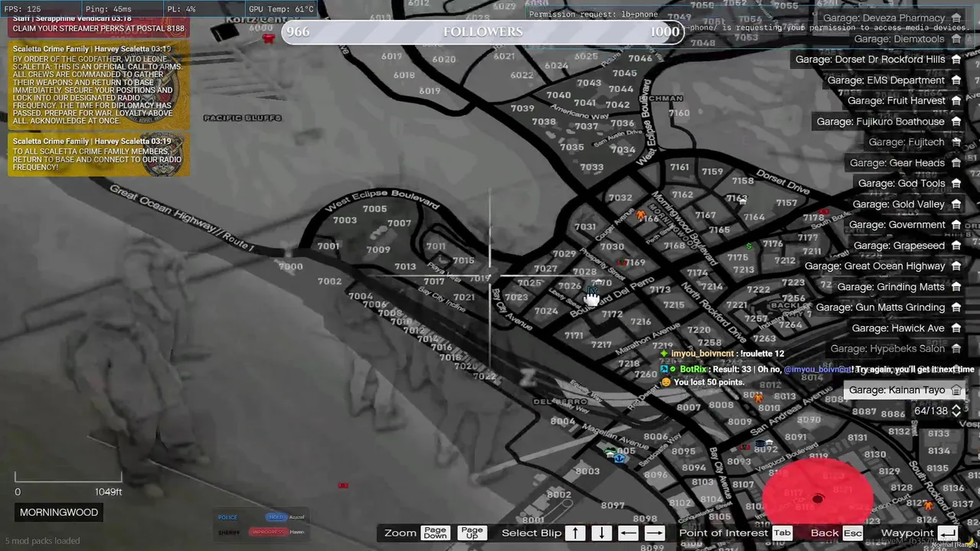Step through blips with the 64/138 arrows
This screenshot has width=980, height=551.
(956, 410)
